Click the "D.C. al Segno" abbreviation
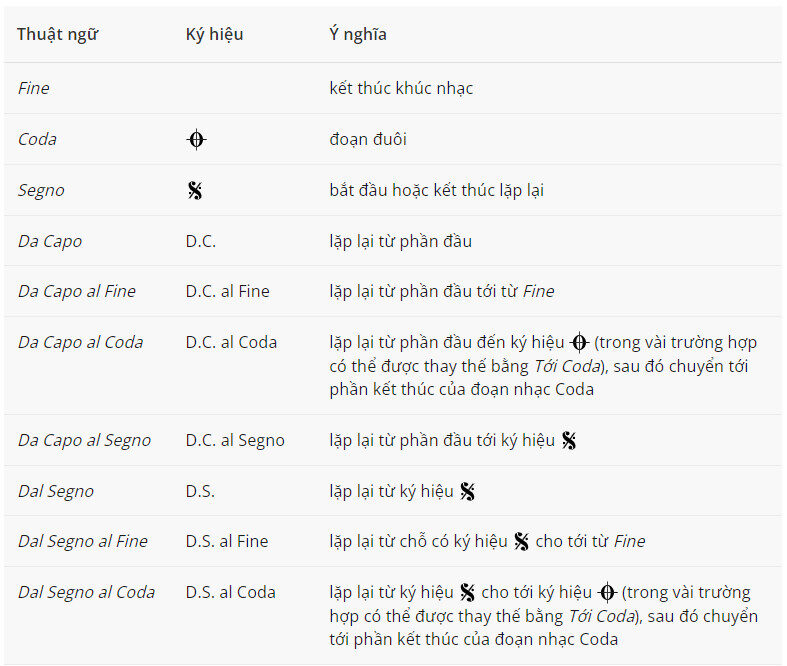 coord(235,440)
